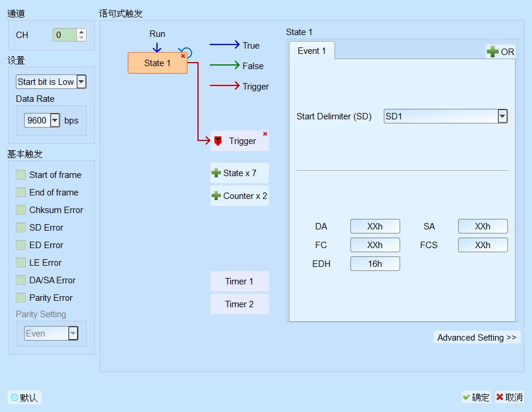Click the SA value field
Screen dimensions: 532x412
click(x=483, y=226)
